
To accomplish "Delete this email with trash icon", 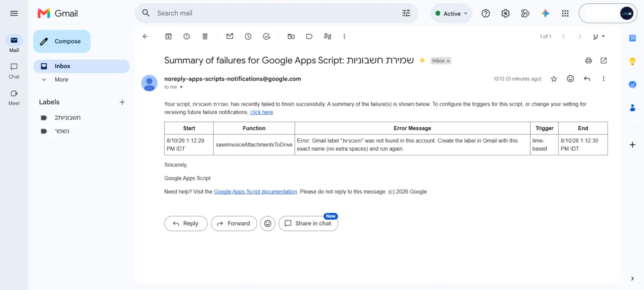I will (205, 37).
